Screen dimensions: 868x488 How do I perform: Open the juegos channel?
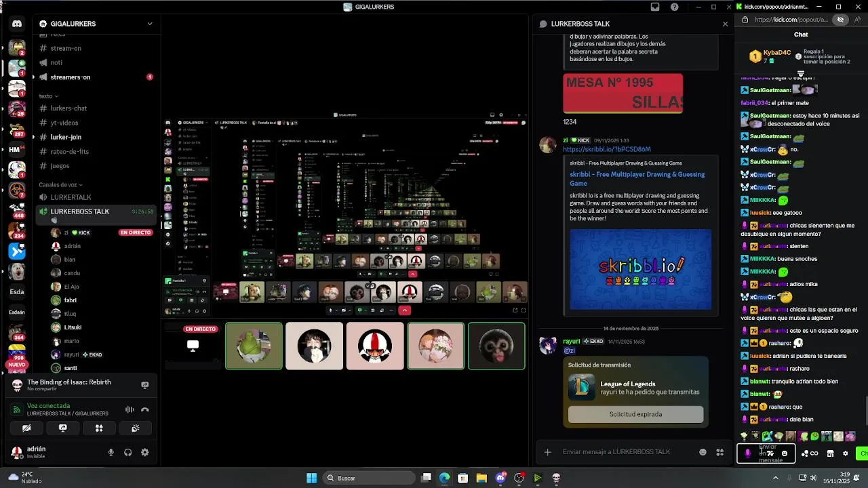[x=60, y=166]
